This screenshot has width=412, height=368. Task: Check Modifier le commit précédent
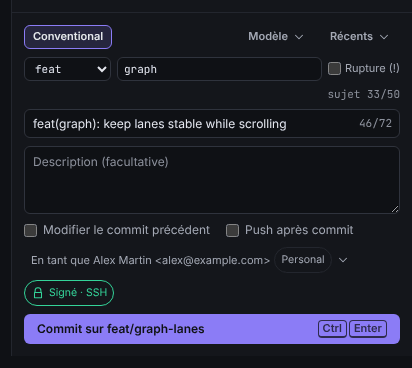(30, 230)
